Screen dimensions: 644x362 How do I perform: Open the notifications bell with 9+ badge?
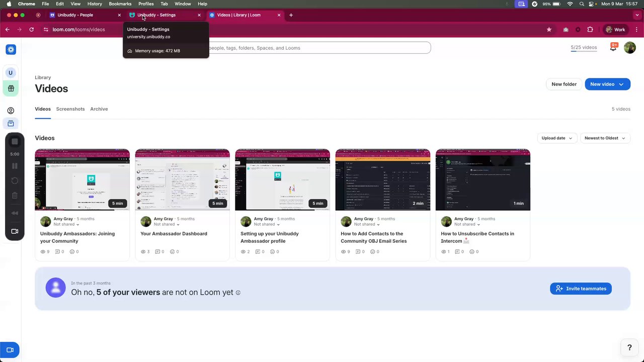(x=613, y=47)
